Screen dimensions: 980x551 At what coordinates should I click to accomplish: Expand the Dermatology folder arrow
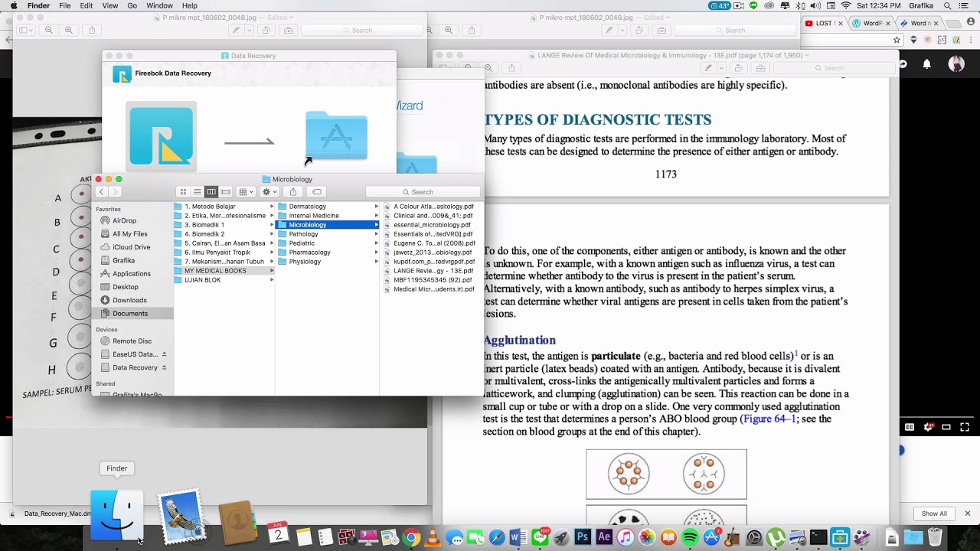pyautogui.click(x=376, y=207)
